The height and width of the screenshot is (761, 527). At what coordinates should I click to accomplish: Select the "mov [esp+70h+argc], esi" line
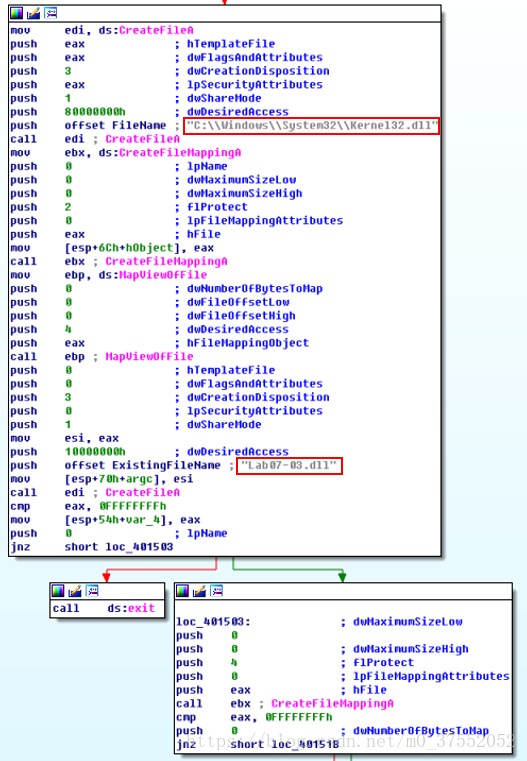(x=102, y=479)
